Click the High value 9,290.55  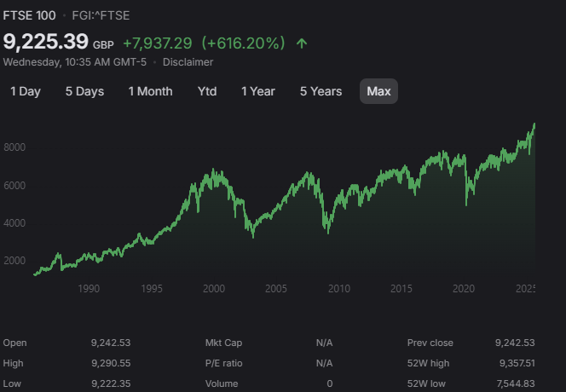[111, 363]
